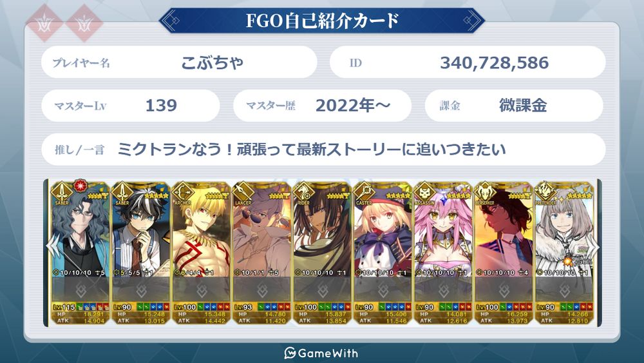
Task: Click the GameWith logo at bottom
Action: [x=321, y=353]
